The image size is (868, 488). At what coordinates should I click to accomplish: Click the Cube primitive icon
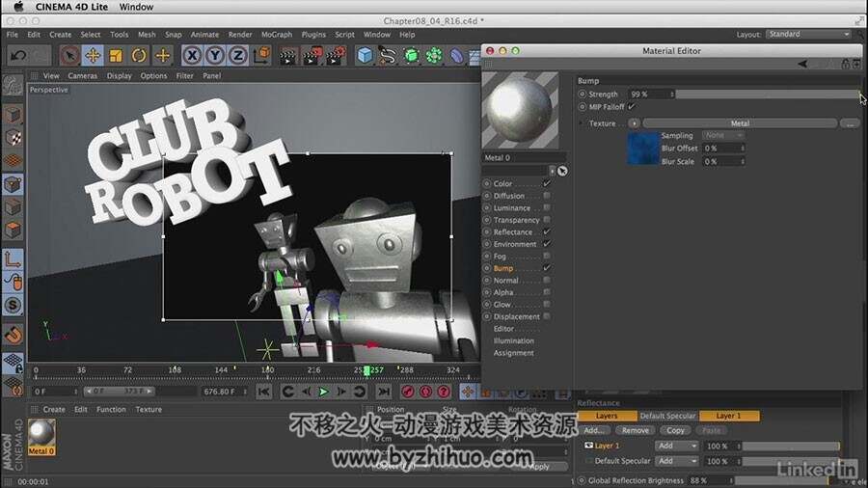point(365,55)
